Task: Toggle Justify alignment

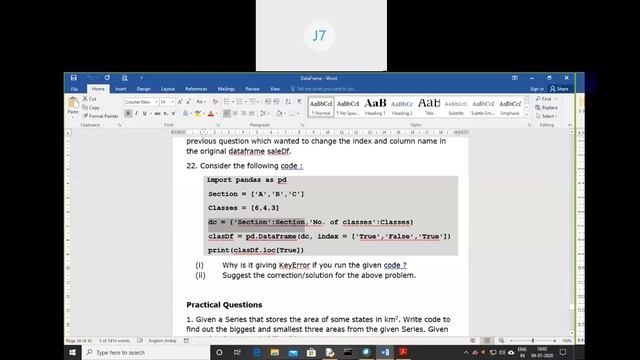Action: pos(252,113)
